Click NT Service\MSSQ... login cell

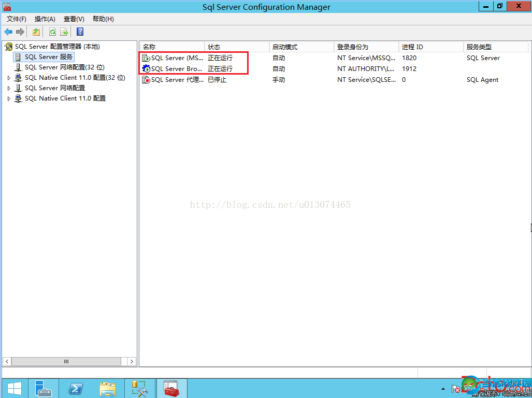coord(366,58)
